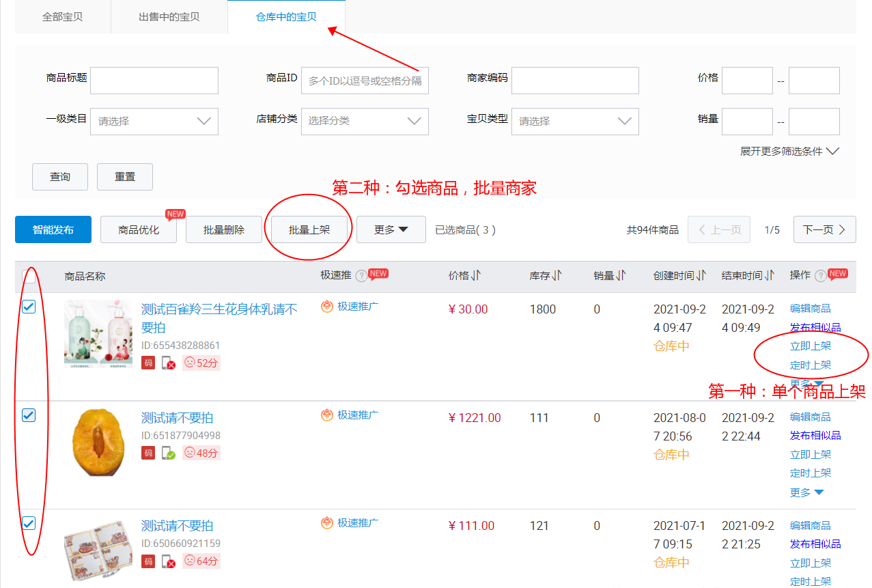Sort by stock using 库存 sort icon
Viewport: 872px width, 588px height.
coord(557,275)
